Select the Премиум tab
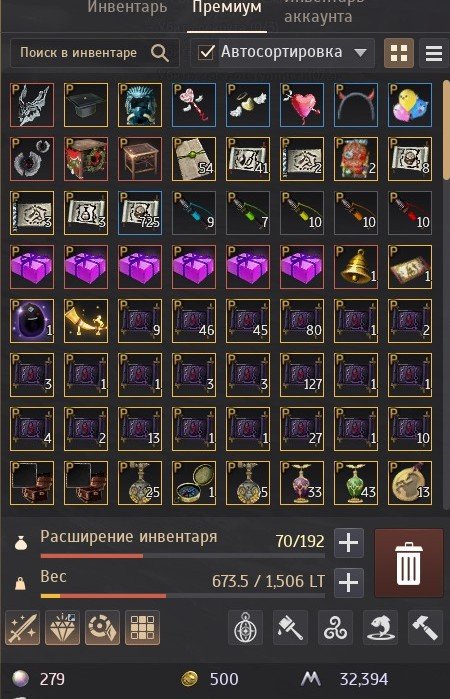 click(x=227, y=8)
